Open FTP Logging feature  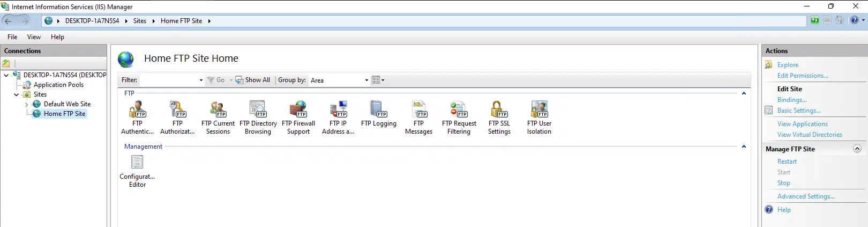(x=378, y=114)
